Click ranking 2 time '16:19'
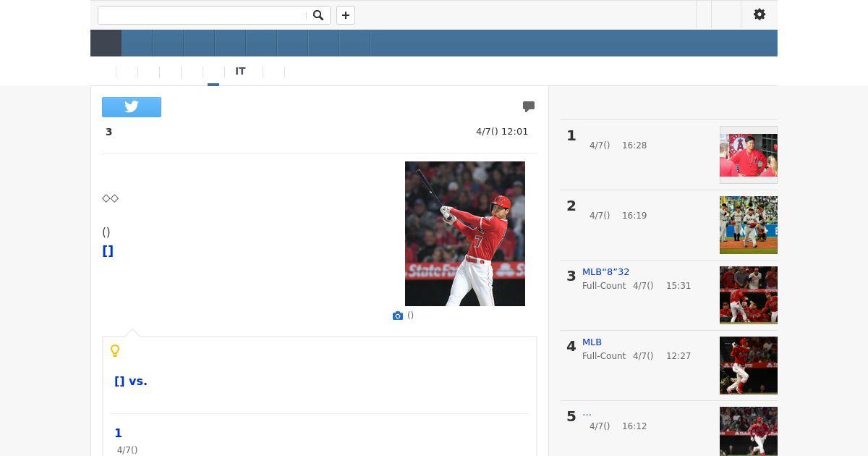Viewport: 868px width, 456px height. pos(634,216)
